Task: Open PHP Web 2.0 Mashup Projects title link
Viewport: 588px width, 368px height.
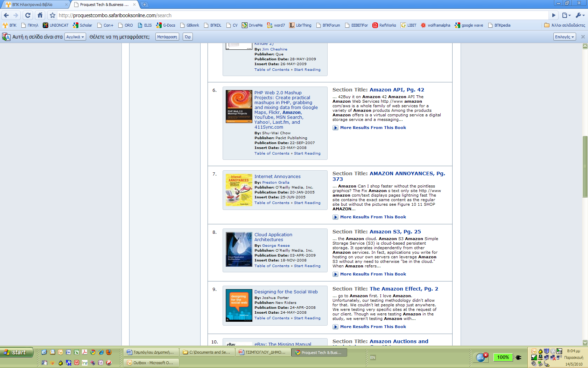Action: point(286,110)
